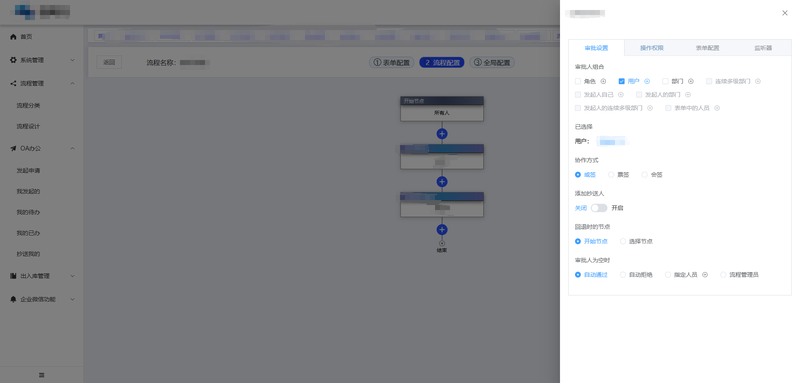Click the plus icon above 结束 node

442,229
